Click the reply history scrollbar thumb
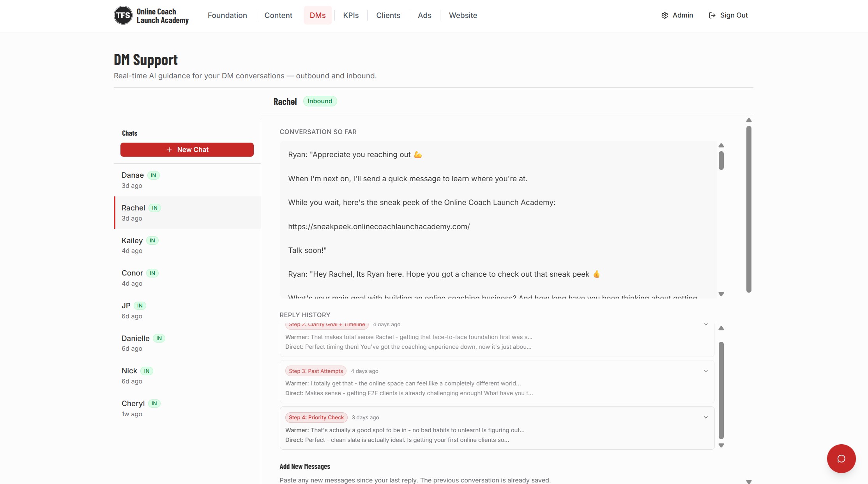 (721, 390)
